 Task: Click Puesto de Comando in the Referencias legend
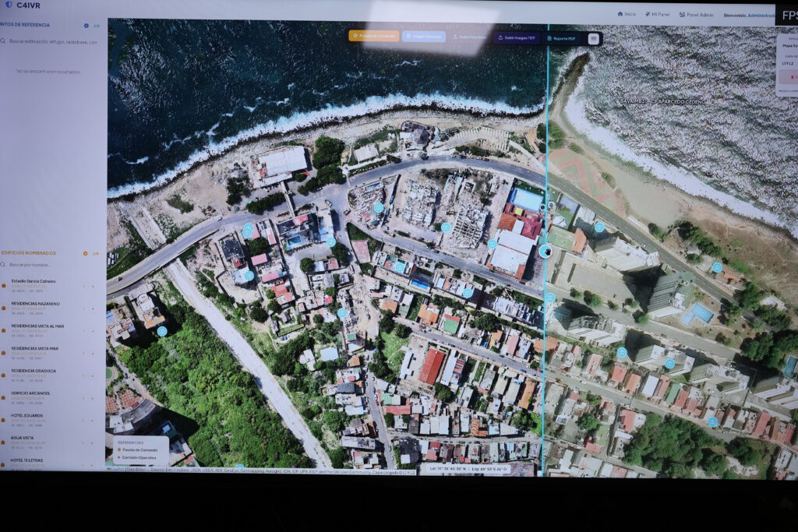(138, 450)
